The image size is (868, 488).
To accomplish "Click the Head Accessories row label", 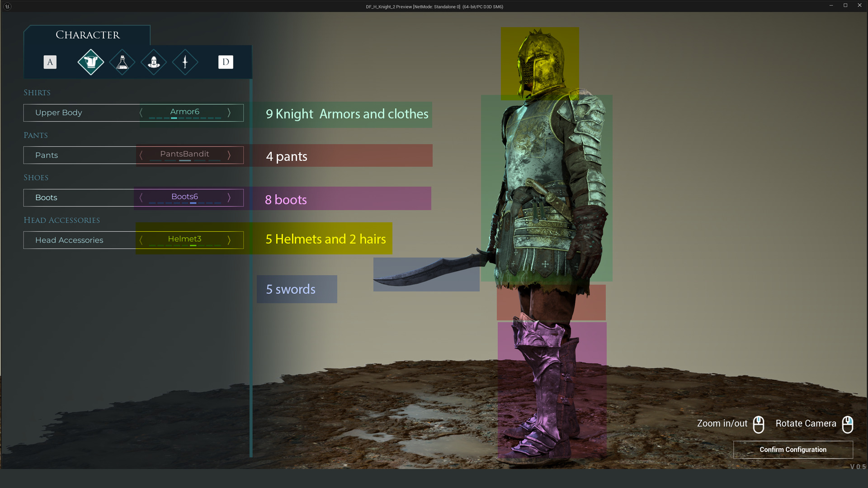I will pos(69,240).
